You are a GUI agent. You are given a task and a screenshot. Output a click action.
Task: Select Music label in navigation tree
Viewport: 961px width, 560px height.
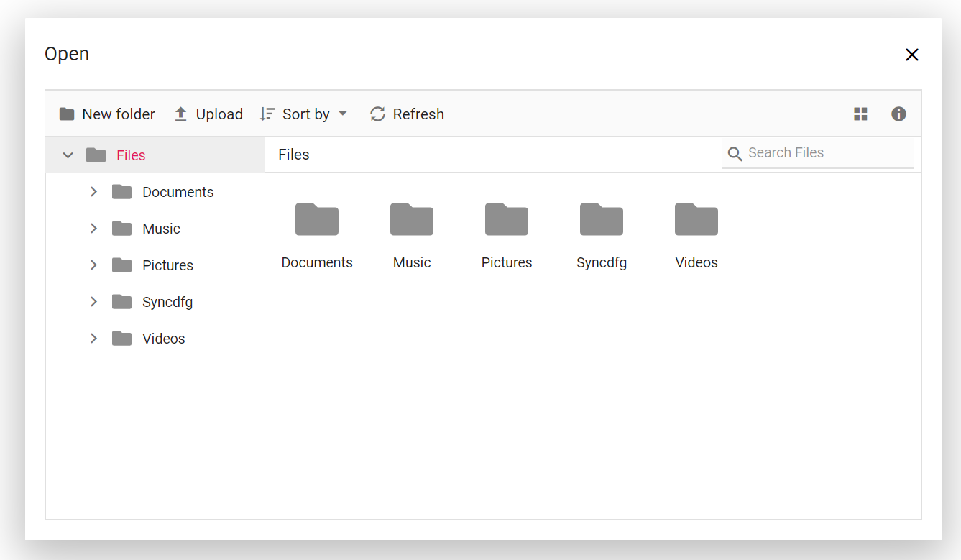(161, 229)
